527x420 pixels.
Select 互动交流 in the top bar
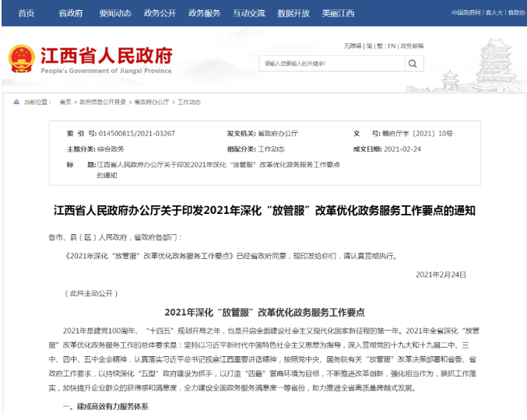coord(248,13)
